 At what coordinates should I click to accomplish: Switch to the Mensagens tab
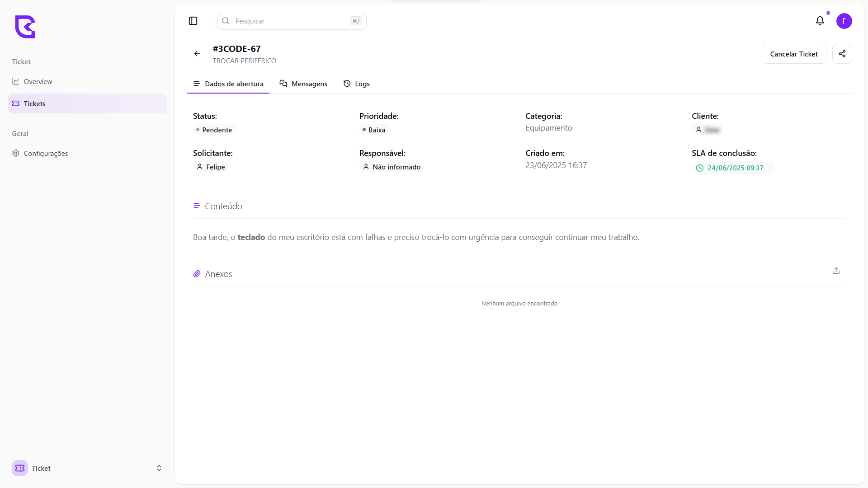tap(303, 84)
